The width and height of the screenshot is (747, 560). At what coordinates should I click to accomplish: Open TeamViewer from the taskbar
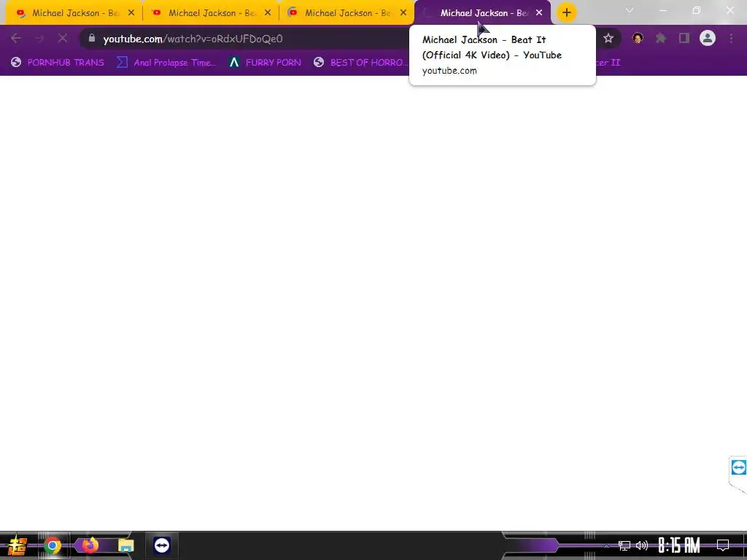[162, 545]
